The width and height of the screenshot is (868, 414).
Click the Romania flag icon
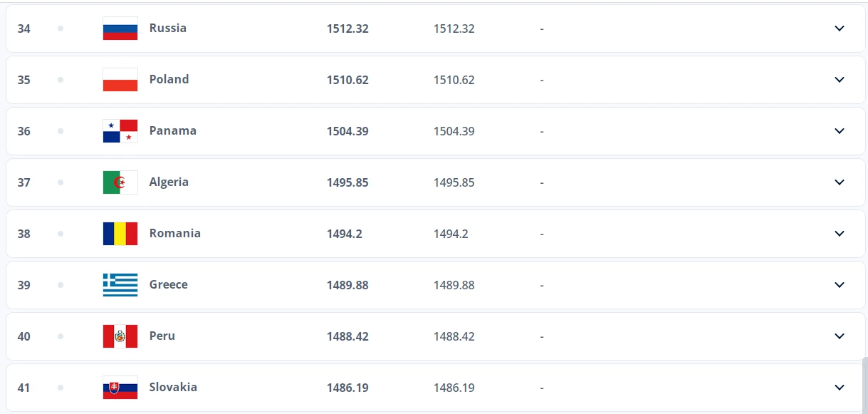tap(120, 234)
